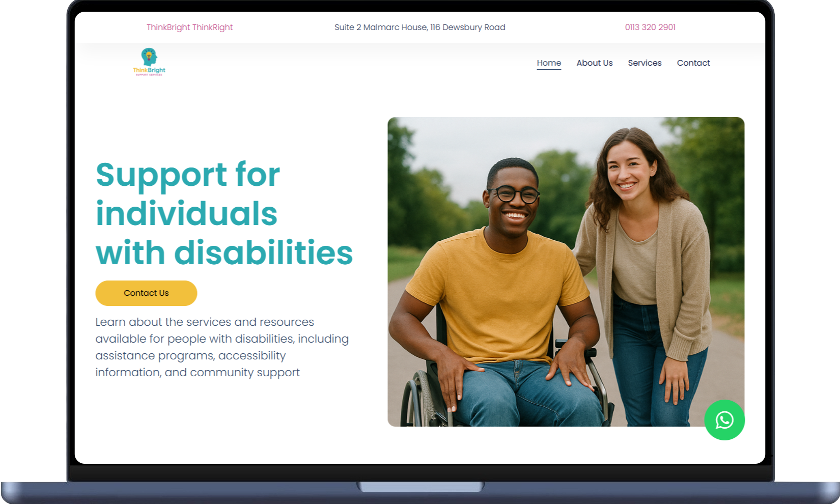Image resolution: width=840 pixels, height=504 pixels.
Task: Click the smiling man's glasses in photo
Action: click(514, 194)
